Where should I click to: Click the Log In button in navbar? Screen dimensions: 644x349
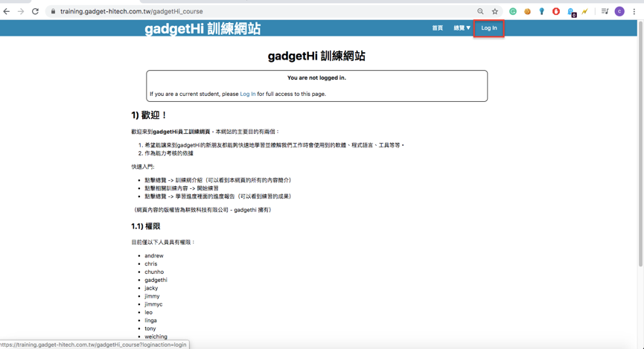tap(488, 28)
